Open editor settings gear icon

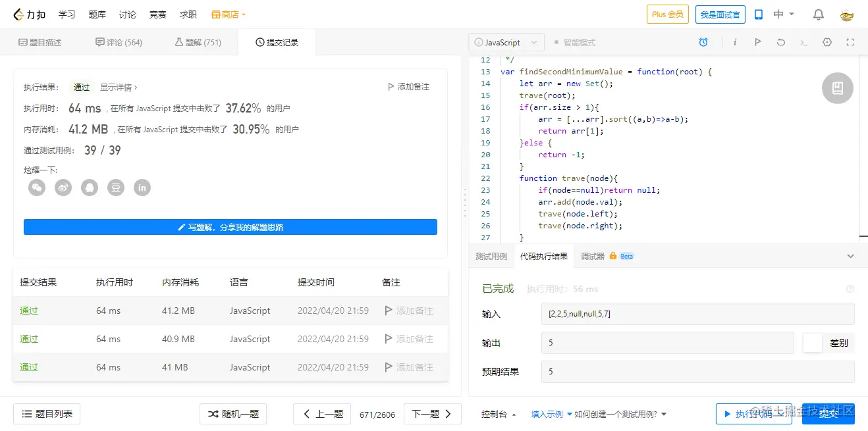pyautogui.click(x=827, y=42)
